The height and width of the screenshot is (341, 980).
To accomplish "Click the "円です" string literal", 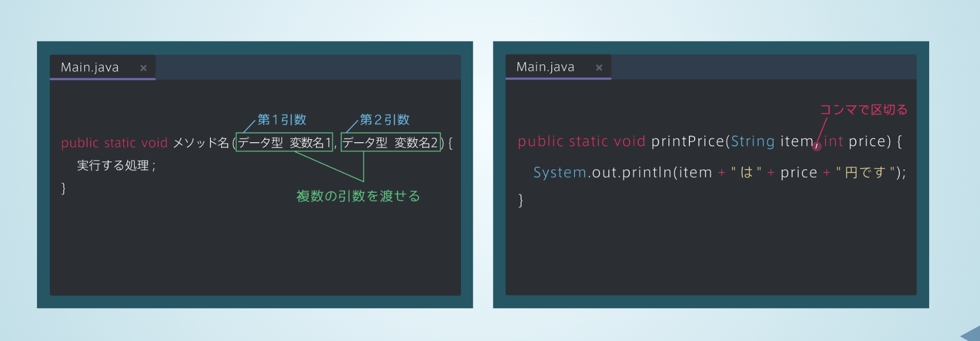I will (x=866, y=173).
